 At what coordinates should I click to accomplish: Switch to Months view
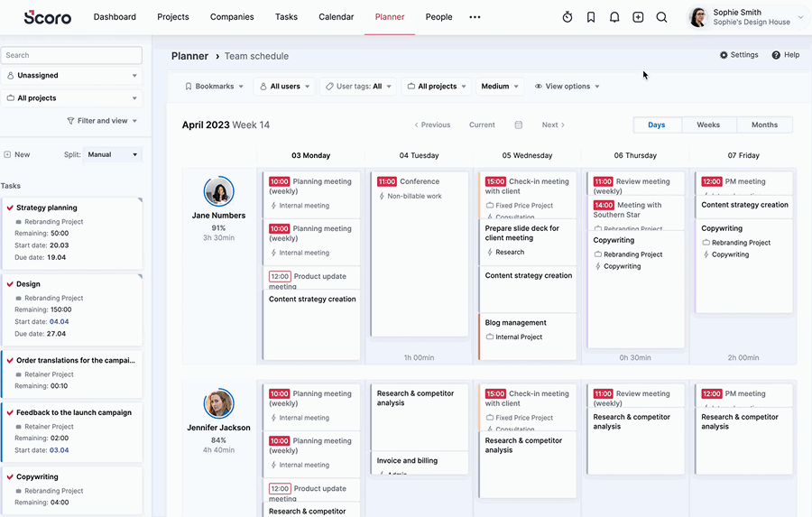[764, 125]
